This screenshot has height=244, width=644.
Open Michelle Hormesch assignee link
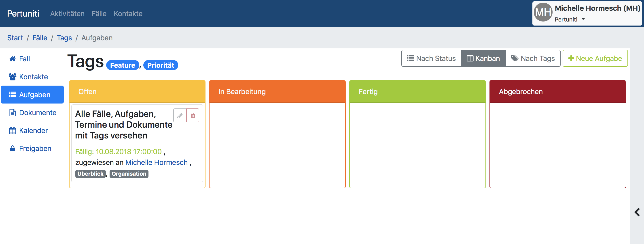(157, 163)
